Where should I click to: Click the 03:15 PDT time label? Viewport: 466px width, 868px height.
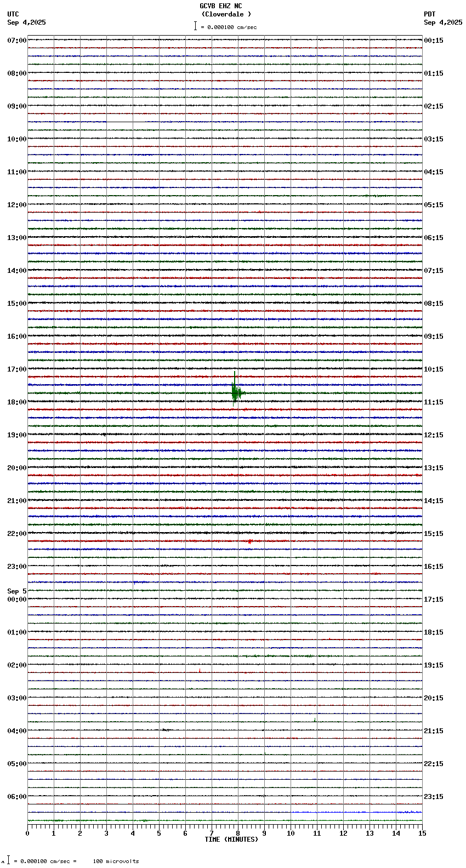(434, 139)
